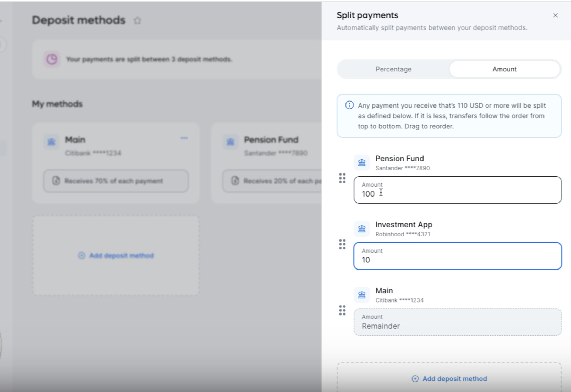
Task: Click the split payments pie chart icon
Action: click(52, 59)
